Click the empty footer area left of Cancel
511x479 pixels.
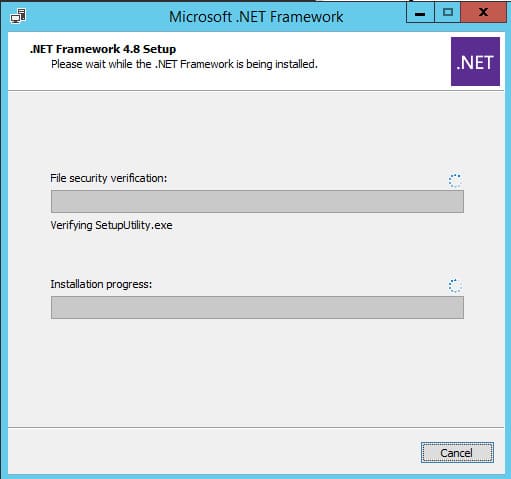point(213,452)
